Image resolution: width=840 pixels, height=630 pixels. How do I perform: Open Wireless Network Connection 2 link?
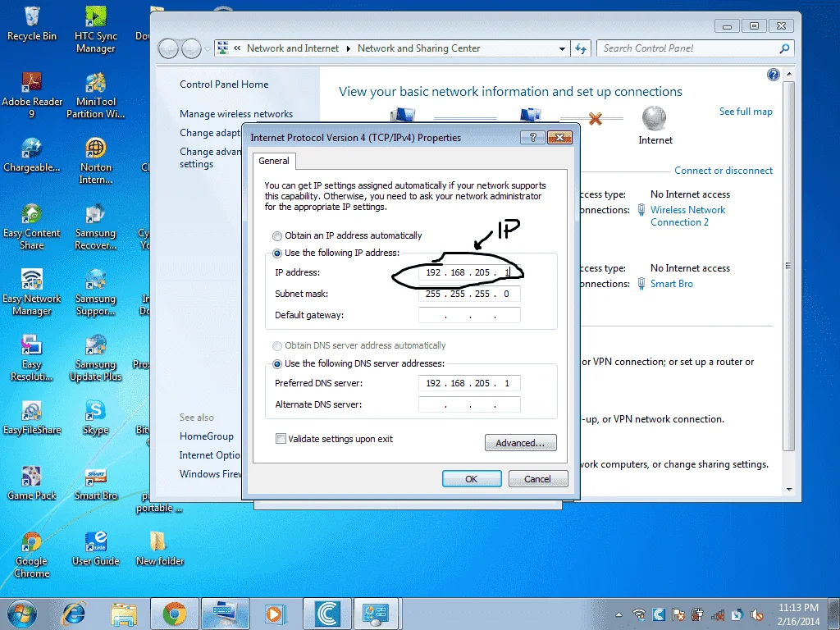click(688, 216)
